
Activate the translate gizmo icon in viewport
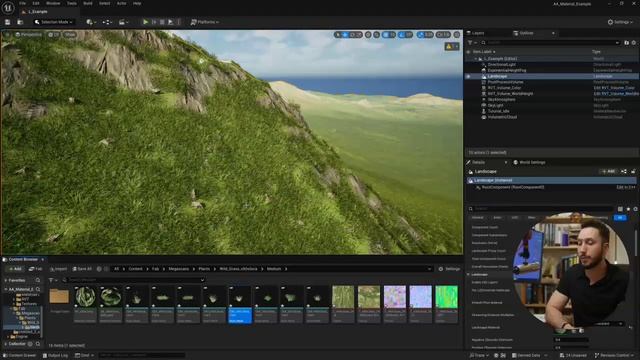[x=345, y=35]
